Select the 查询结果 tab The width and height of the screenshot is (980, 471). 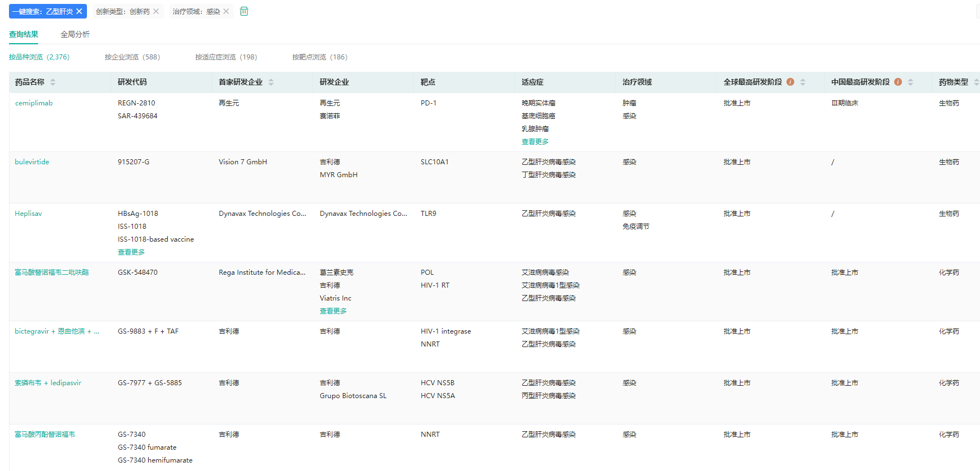click(24, 34)
